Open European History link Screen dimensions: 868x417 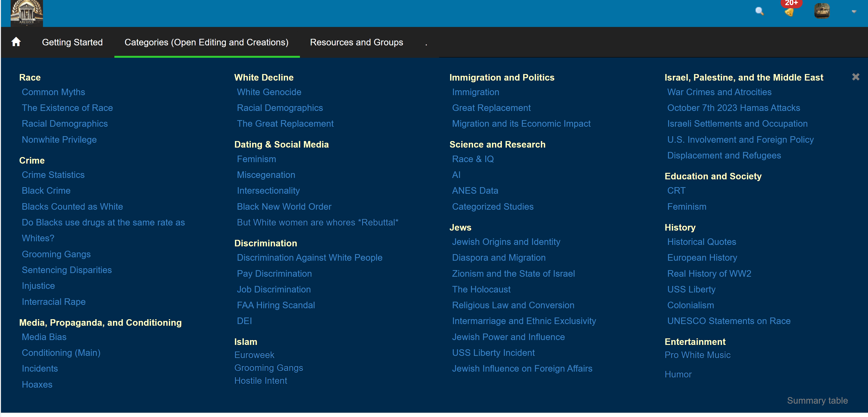tap(702, 258)
